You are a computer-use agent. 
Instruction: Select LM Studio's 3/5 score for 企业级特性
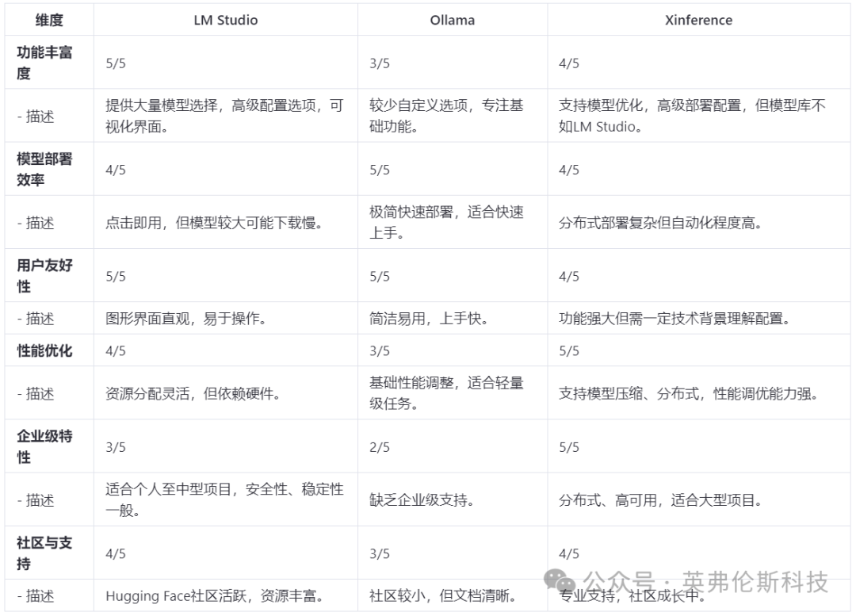(116, 447)
